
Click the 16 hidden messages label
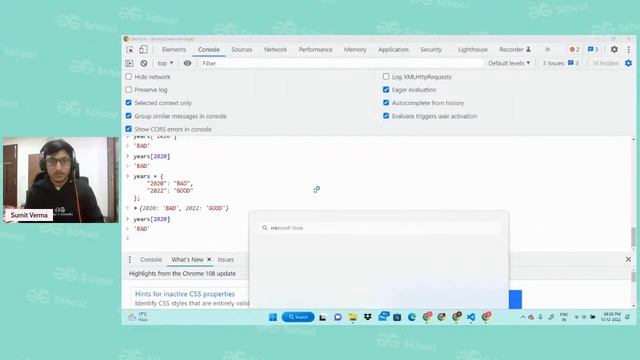(605, 63)
